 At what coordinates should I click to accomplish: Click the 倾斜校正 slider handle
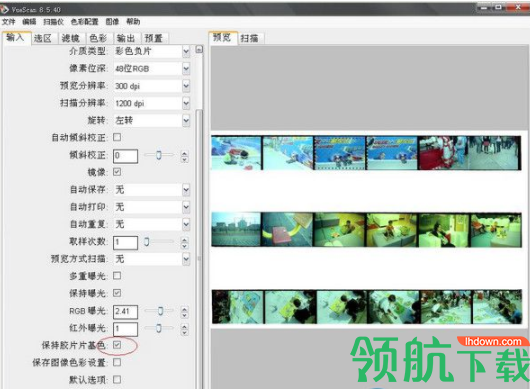pos(159,155)
